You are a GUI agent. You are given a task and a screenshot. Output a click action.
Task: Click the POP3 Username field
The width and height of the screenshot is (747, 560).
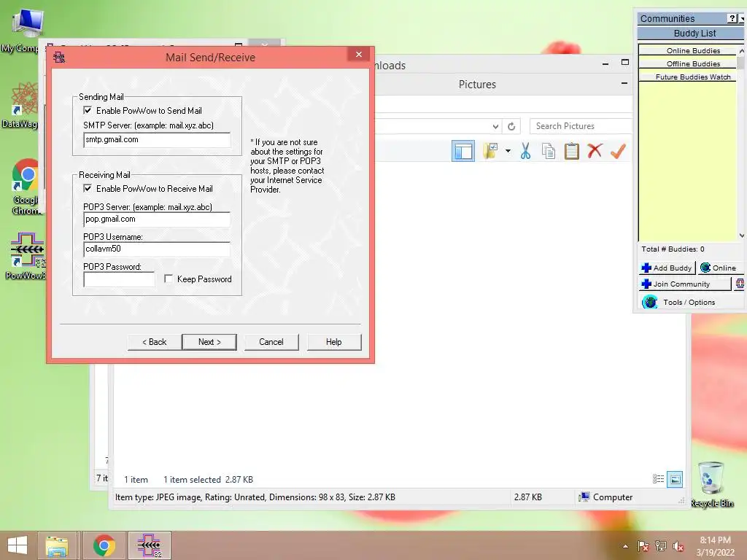[157, 249]
